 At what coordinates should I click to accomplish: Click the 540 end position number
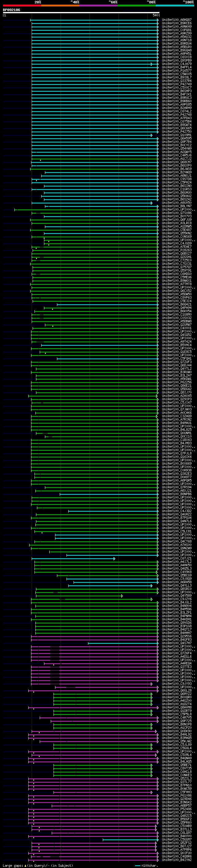155,15
